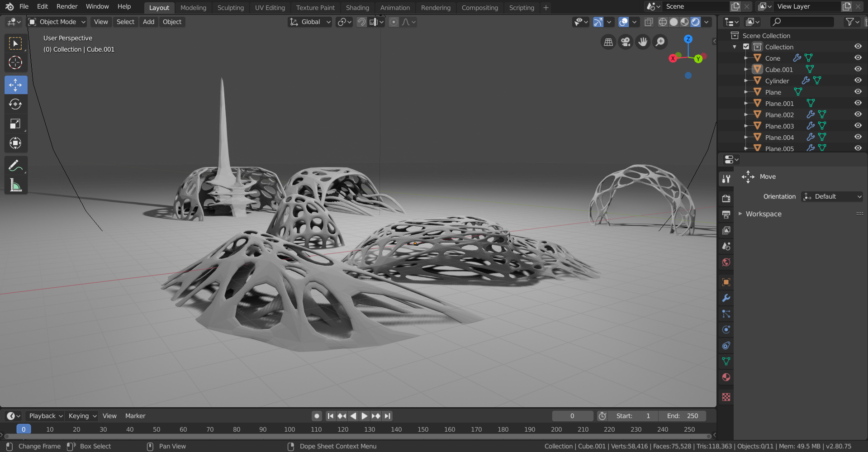Switch to the Sculpting workspace tab
Image resolution: width=868 pixels, height=452 pixels.
pyautogui.click(x=230, y=8)
